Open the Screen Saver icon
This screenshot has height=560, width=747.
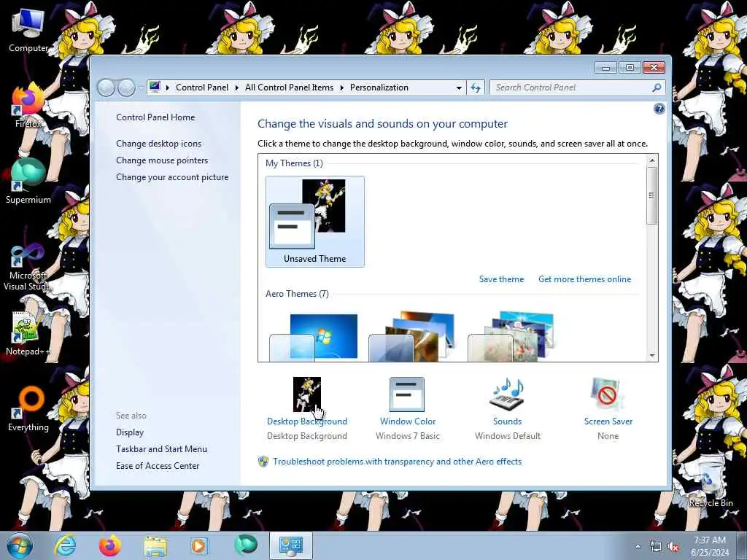pos(608,394)
